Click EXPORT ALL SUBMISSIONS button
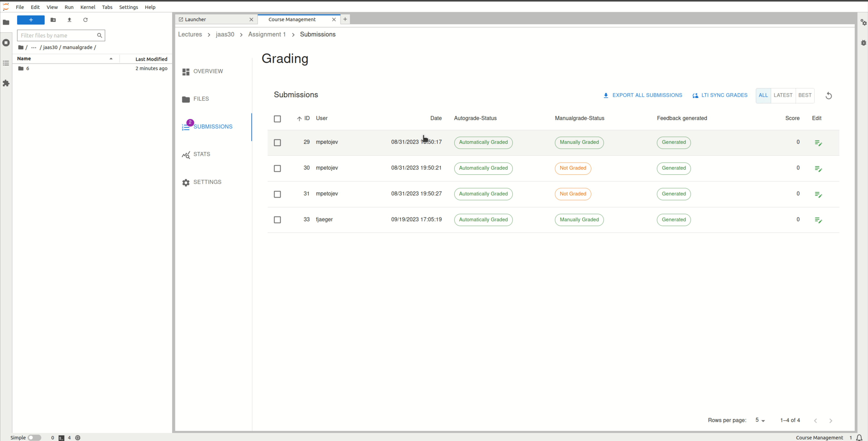Viewport: 868px width, 441px height. point(642,95)
